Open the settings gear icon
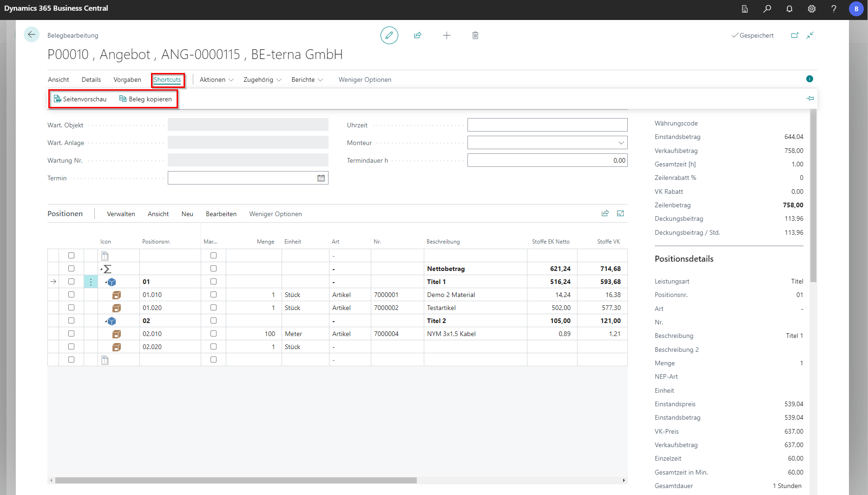Viewport: 868px width, 495px height. tap(811, 9)
